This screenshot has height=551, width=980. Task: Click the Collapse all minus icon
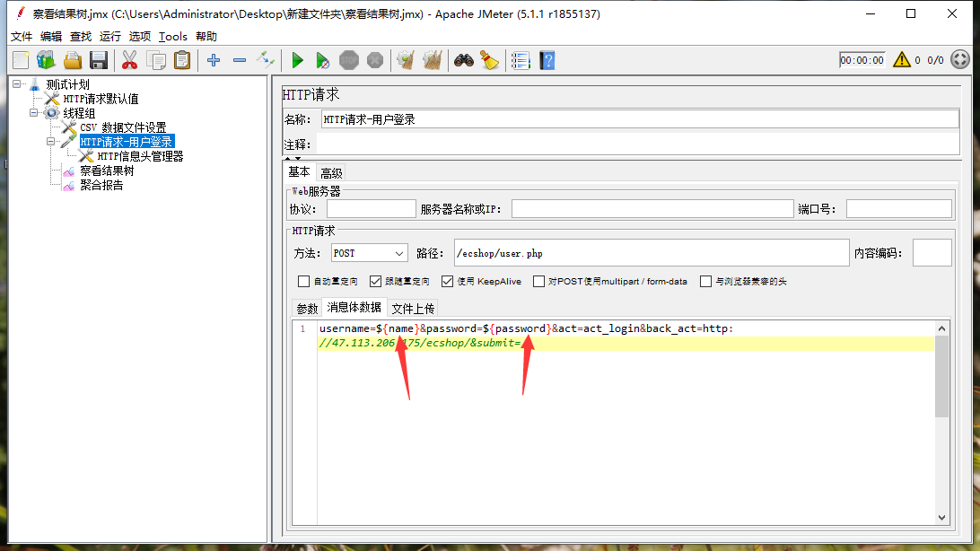(x=240, y=61)
